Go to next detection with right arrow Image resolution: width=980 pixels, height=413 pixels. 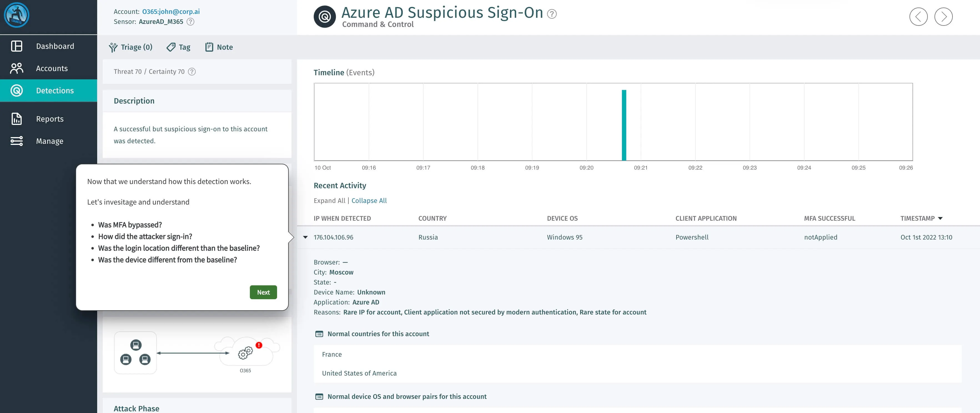click(x=943, y=17)
